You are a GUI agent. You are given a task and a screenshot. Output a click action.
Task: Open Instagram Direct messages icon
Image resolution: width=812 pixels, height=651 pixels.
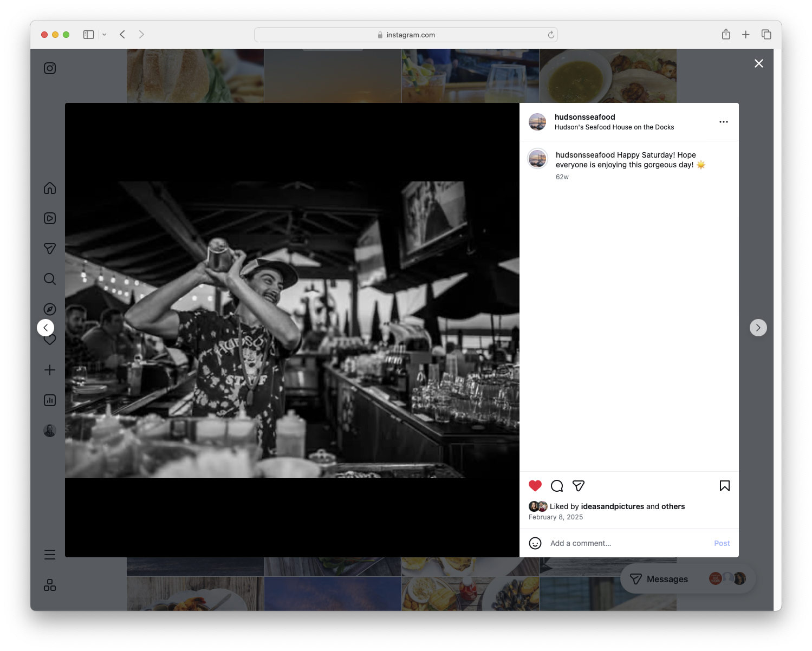[49, 249]
